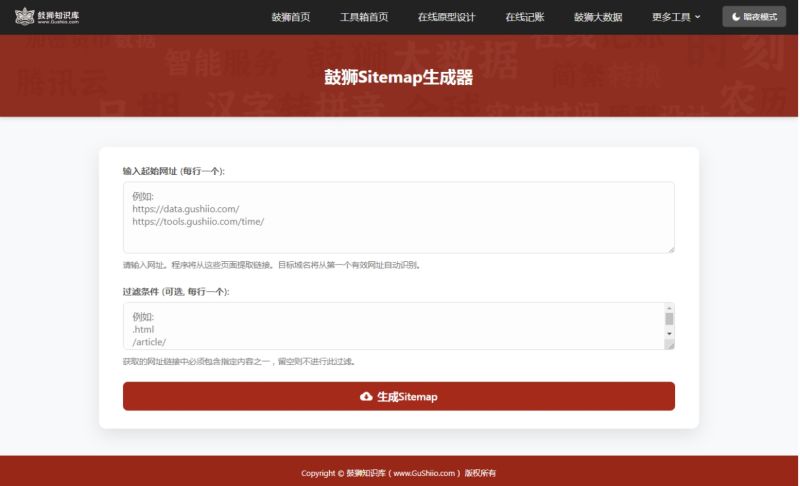800x486 pixels.
Task: Click the start URL textarea resize handle
Action: [670, 249]
